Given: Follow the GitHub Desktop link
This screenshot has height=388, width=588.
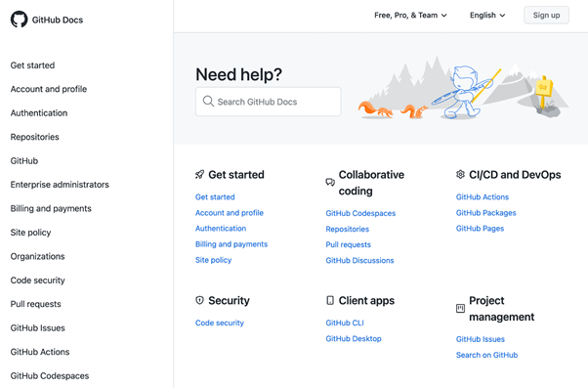Looking at the screenshot, I should click(x=354, y=338).
